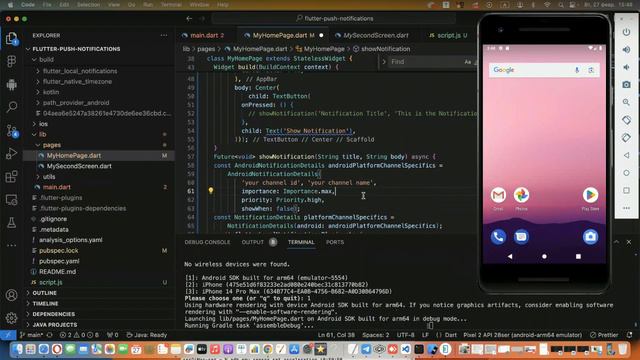
Task: Click the emulator home circle in side toolbar
Action: [626, 173]
